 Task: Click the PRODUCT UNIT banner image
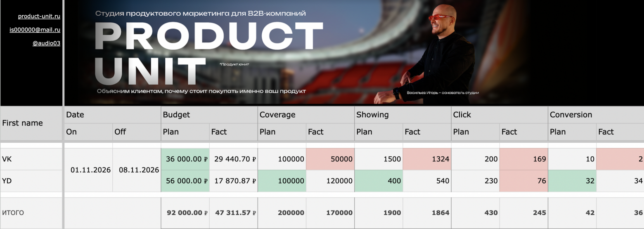click(289, 53)
